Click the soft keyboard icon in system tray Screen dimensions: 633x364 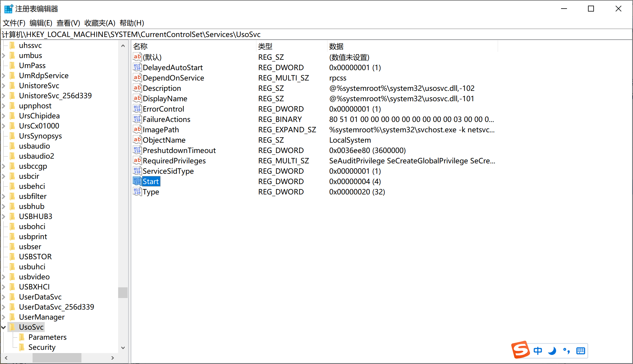[581, 350]
